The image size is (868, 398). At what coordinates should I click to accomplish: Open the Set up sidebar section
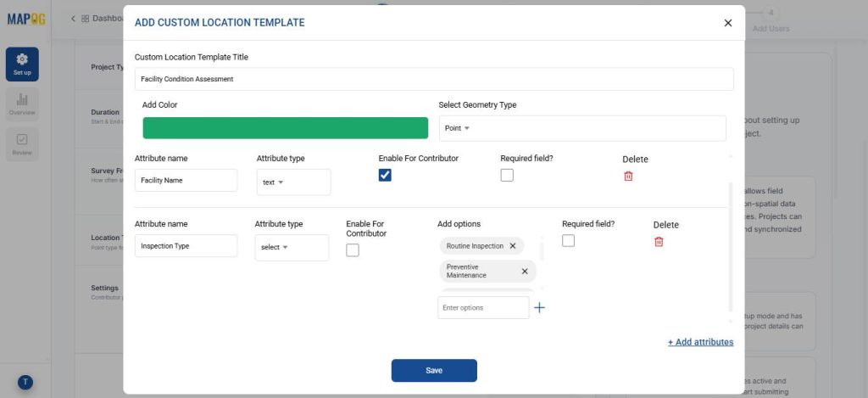[22, 64]
